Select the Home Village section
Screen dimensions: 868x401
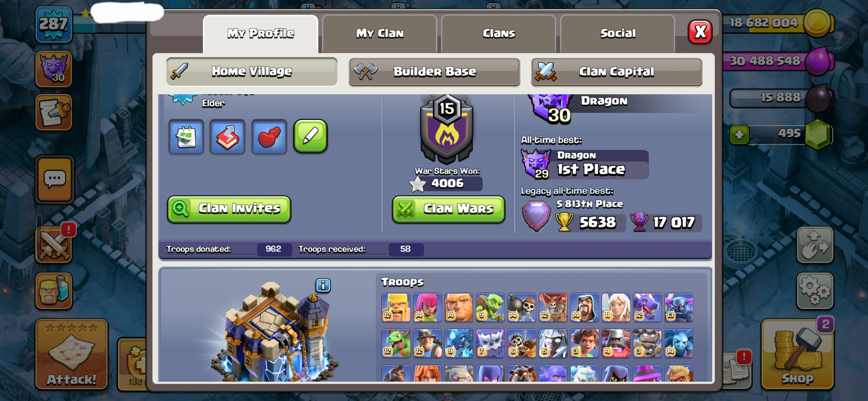pos(252,72)
